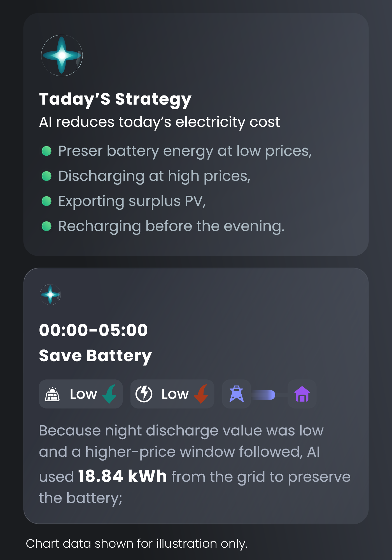Click the 00:00-05:00 time range title
Image resolution: width=392 pixels, height=560 pixels.
94,330
